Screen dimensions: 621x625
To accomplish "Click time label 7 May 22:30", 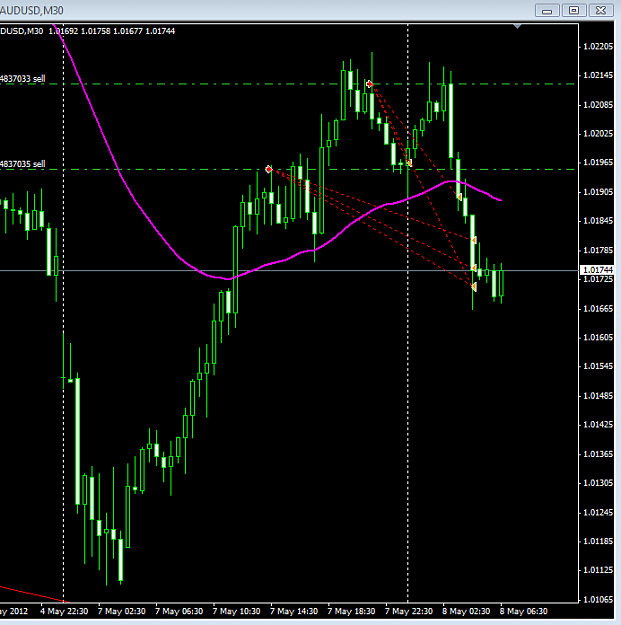I will pos(409,611).
